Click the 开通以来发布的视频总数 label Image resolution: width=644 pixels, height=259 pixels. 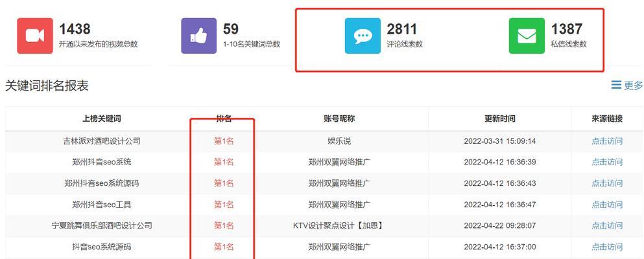click(x=98, y=44)
